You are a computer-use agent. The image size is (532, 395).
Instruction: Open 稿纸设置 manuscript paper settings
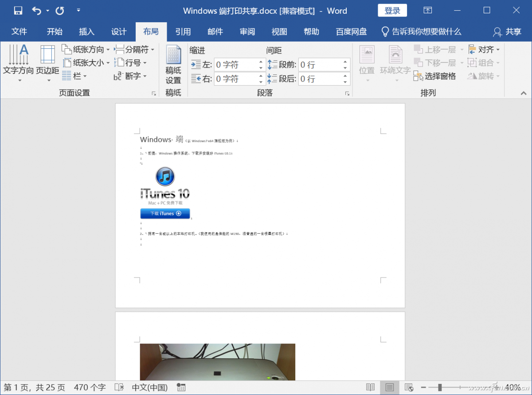[173, 65]
